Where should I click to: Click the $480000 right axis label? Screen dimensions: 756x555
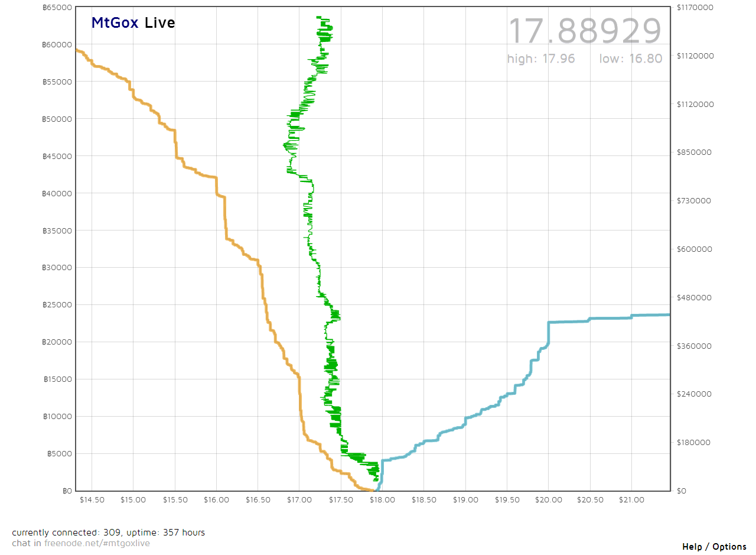pos(694,297)
